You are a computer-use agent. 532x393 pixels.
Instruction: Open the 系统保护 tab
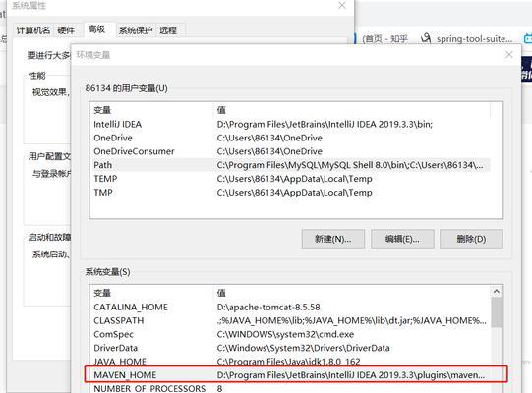pos(136,30)
